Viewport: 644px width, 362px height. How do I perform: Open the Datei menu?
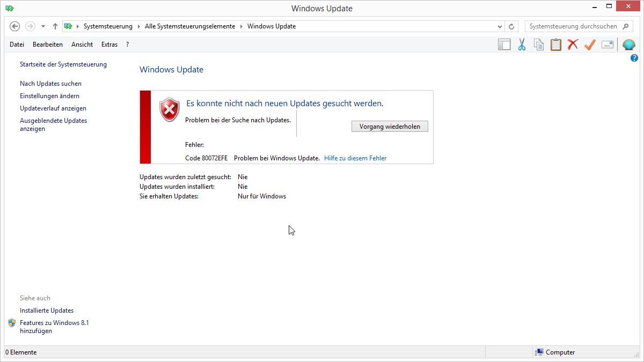click(x=17, y=45)
